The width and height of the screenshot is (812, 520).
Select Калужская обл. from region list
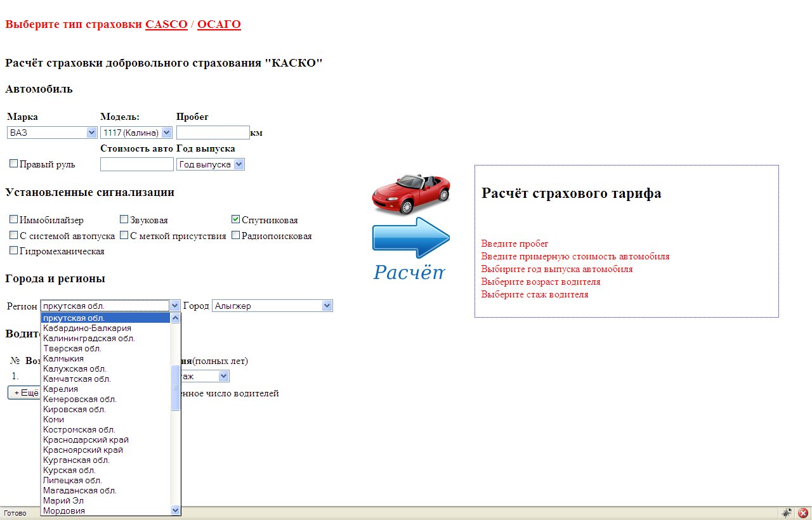coord(106,369)
